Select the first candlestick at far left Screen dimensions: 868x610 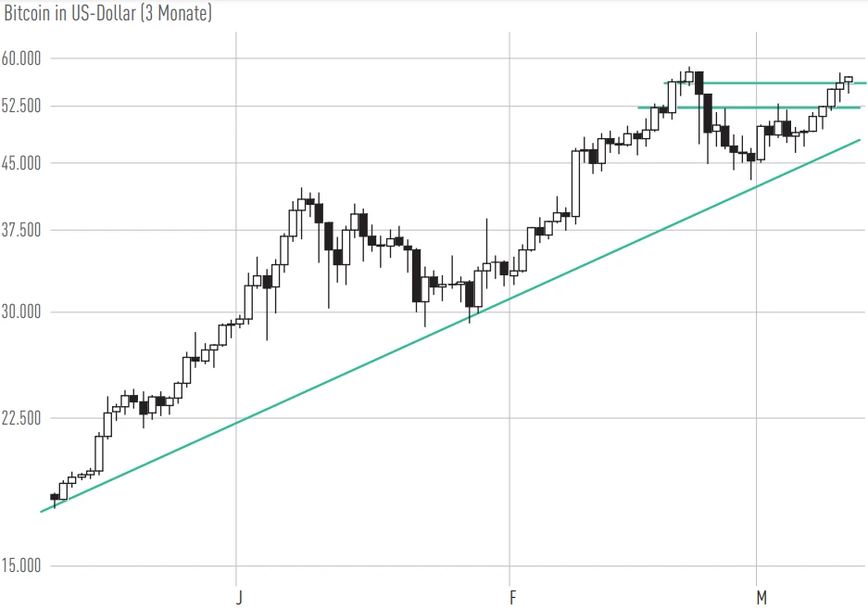pyautogui.click(x=55, y=497)
